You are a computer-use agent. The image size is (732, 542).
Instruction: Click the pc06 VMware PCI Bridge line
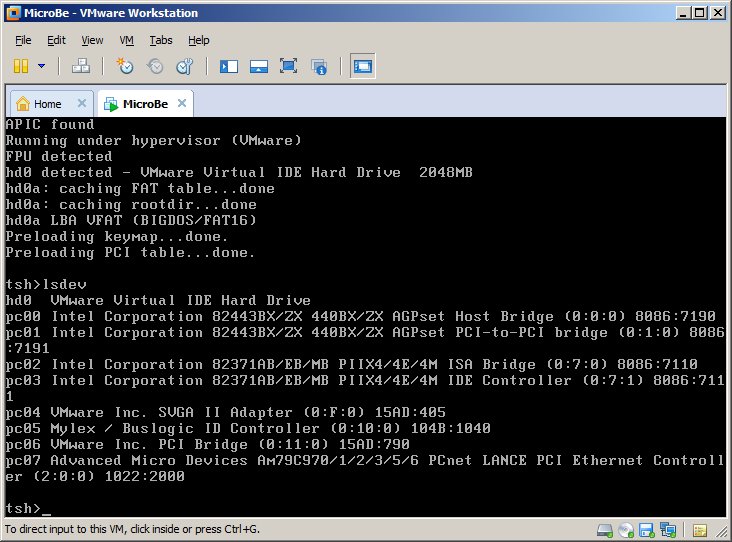208,444
